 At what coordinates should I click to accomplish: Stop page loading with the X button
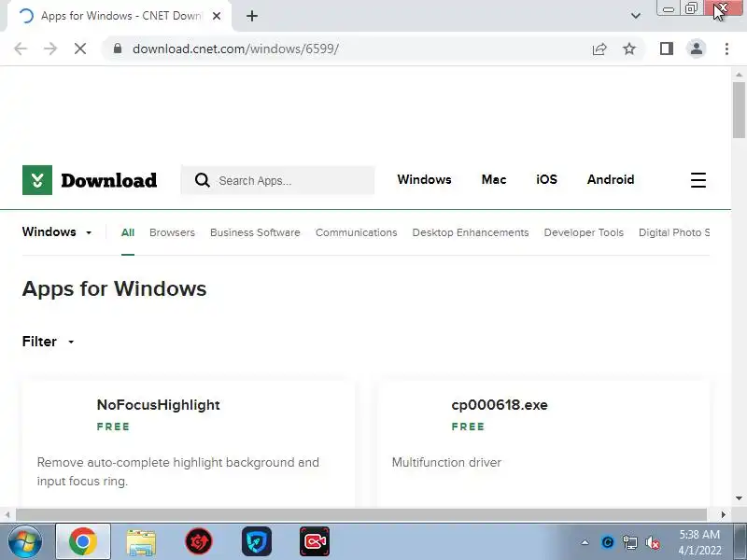click(80, 49)
